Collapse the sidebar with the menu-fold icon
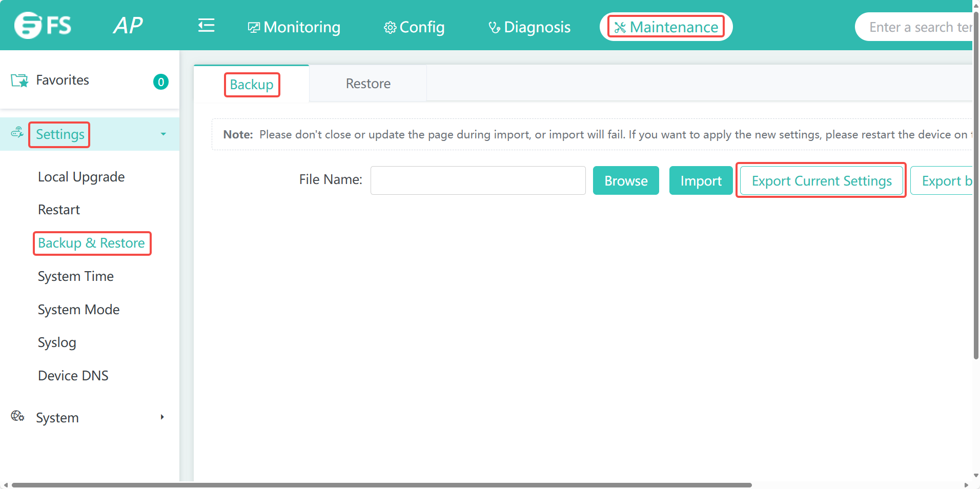980x489 pixels. 206,25
